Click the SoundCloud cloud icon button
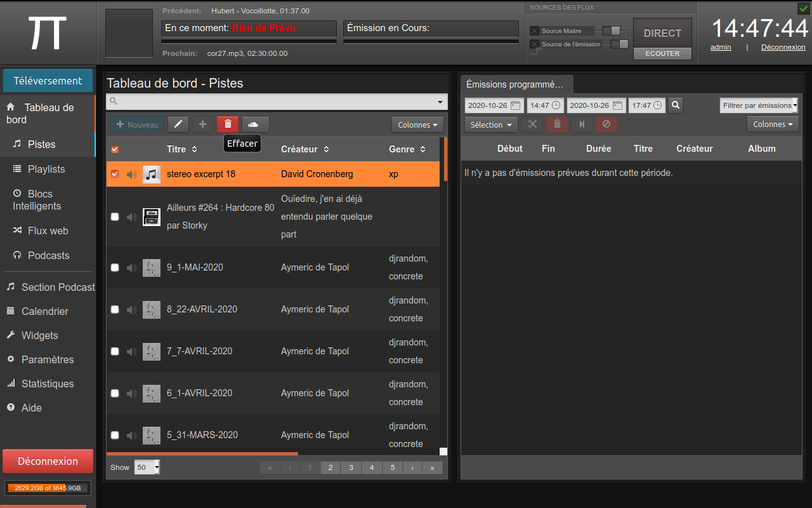Viewport: 812px width, 508px height. [x=255, y=124]
